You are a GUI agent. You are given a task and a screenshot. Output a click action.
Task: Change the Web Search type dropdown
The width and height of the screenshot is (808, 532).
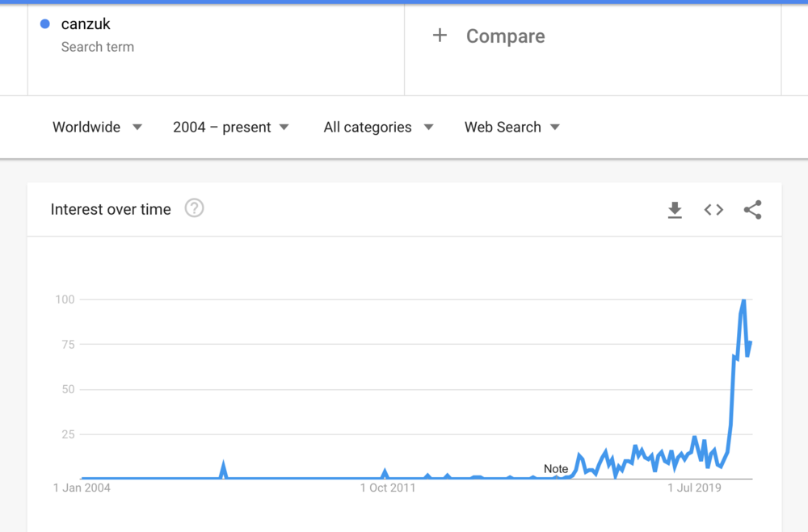coord(511,128)
